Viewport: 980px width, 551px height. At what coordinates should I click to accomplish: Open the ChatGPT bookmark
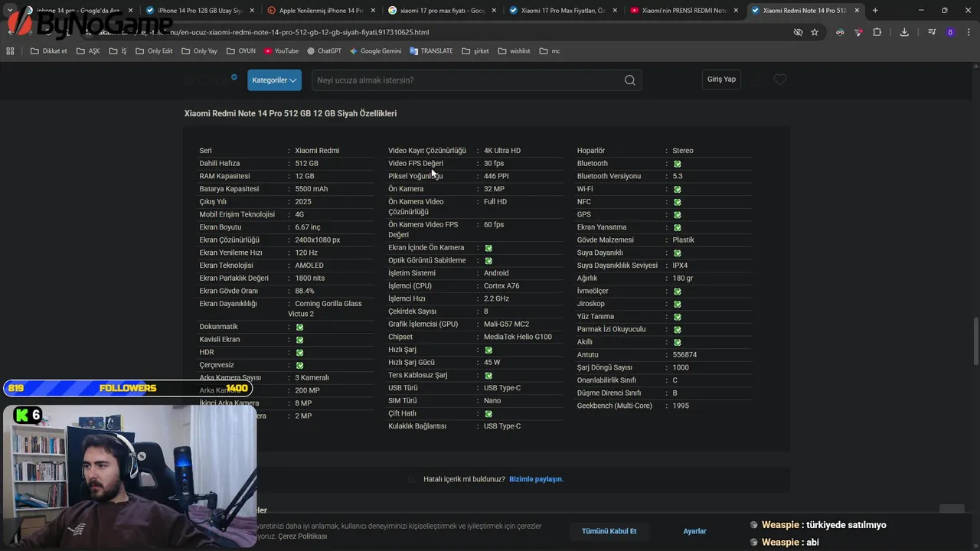pyautogui.click(x=324, y=51)
